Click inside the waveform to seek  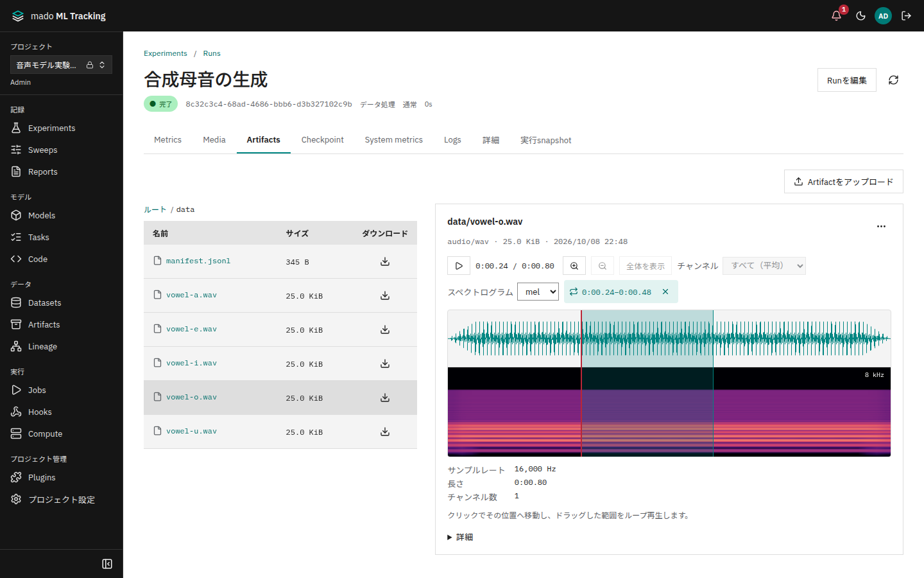pyautogui.click(x=669, y=338)
